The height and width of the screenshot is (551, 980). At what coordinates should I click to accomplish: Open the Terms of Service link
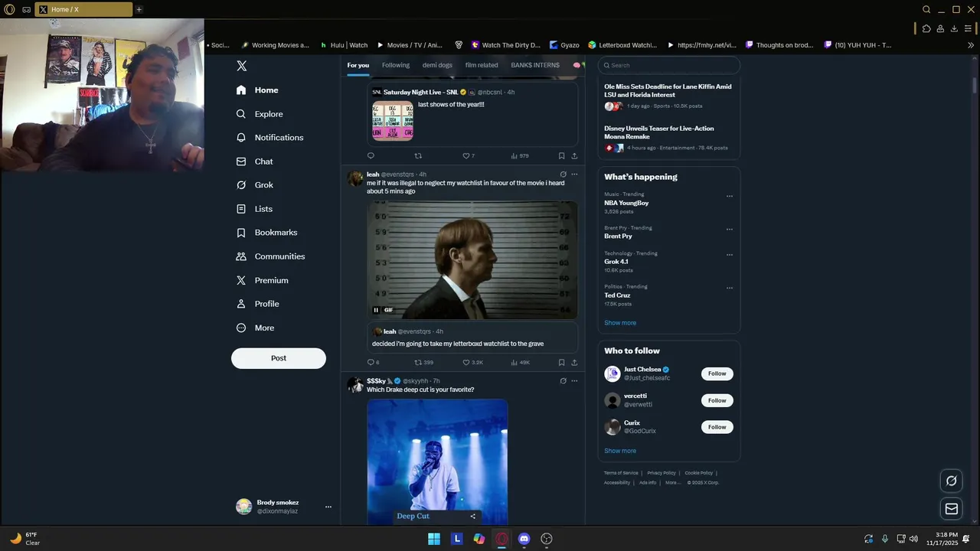tap(621, 473)
